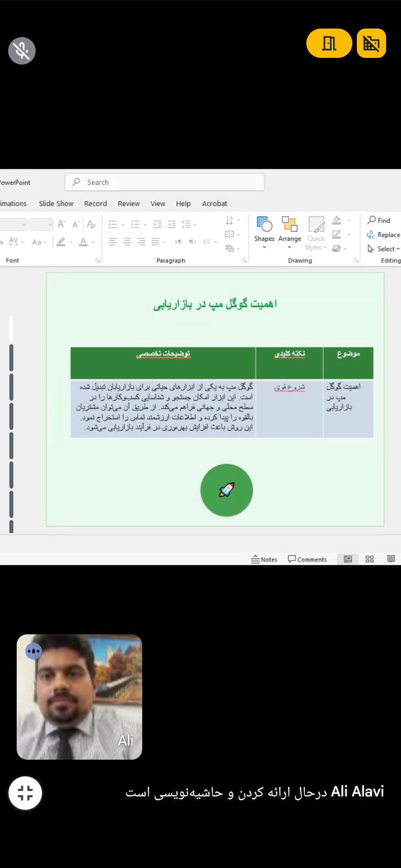Switch to the Review tab
This screenshot has height=868, width=401.
point(128,204)
